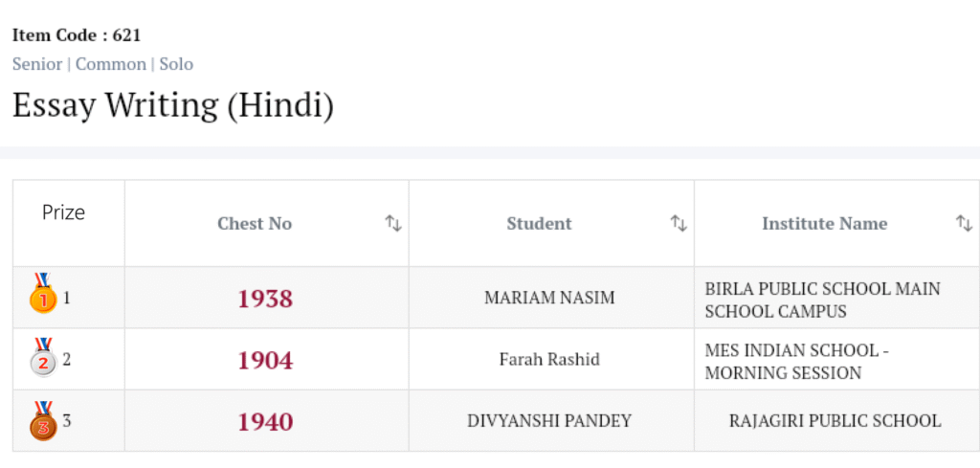Click the Chest No sort arrows icon

coord(393,223)
